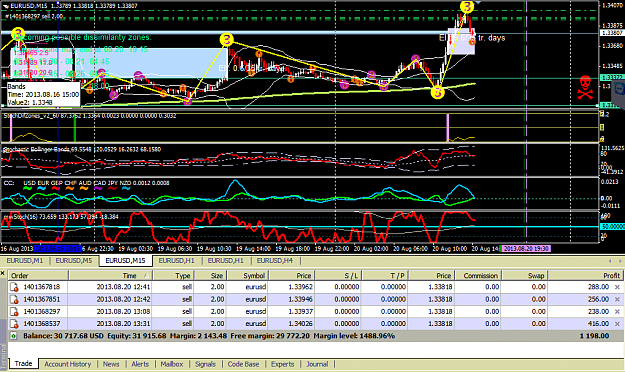
Task: Sort trades by the Type column header
Action: pyautogui.click(x=174, y=276)
